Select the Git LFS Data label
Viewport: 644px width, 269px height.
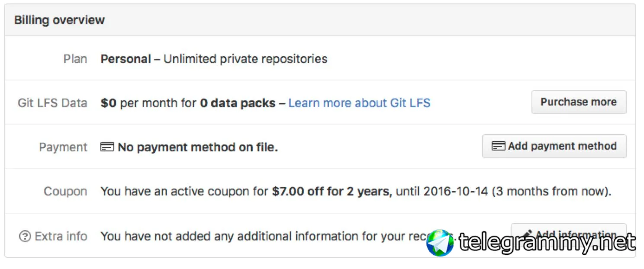coord(52,103)
